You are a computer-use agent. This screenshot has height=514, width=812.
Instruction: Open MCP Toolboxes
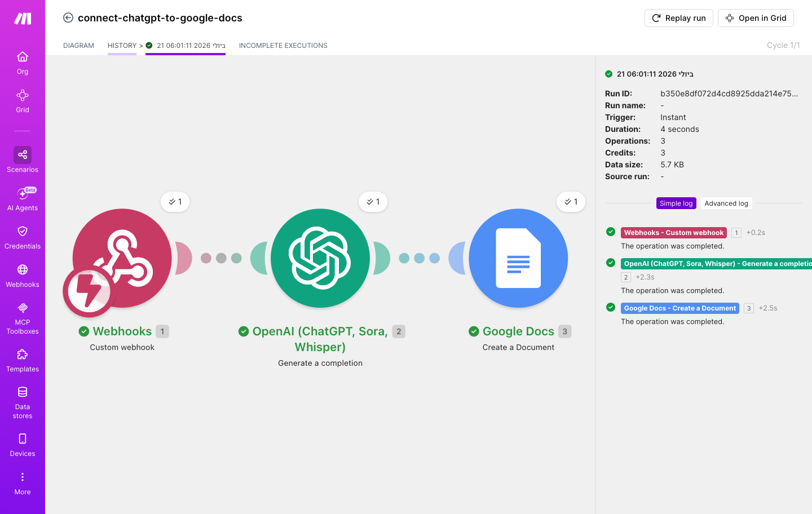click(x=23, y=318)
